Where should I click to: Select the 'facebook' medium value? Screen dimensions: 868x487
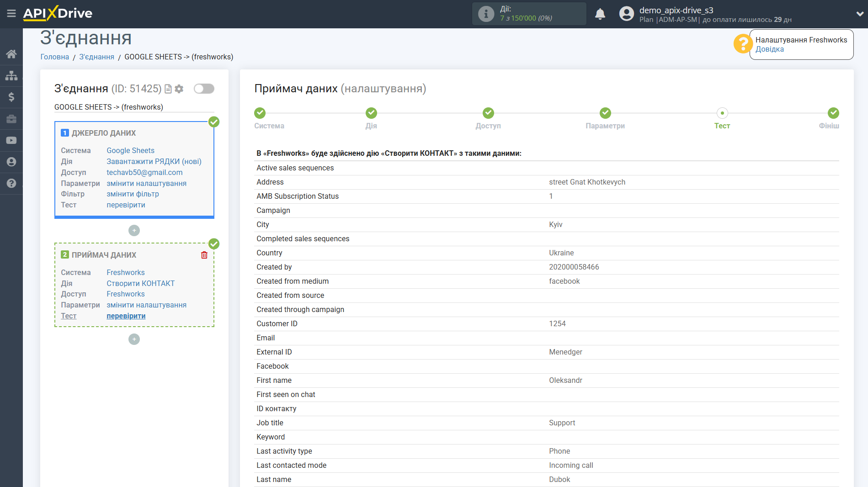point(564,281)
